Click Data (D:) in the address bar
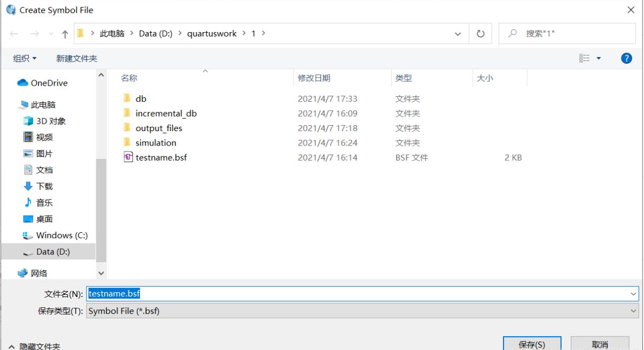644x350 pixels. [156, 34]
